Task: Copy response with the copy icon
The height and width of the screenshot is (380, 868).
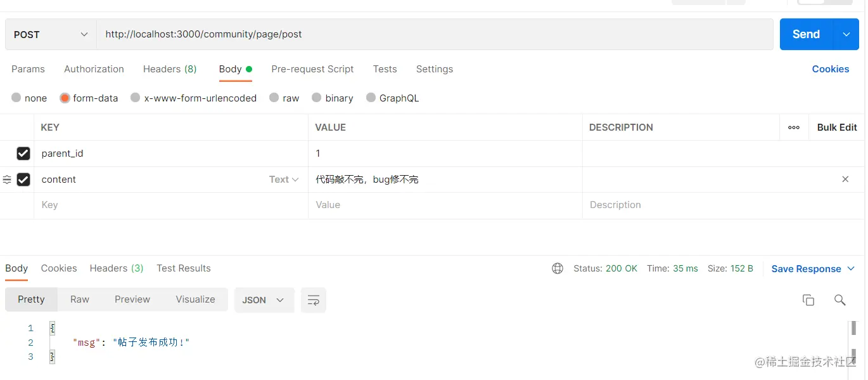Action: coord(808,300)
